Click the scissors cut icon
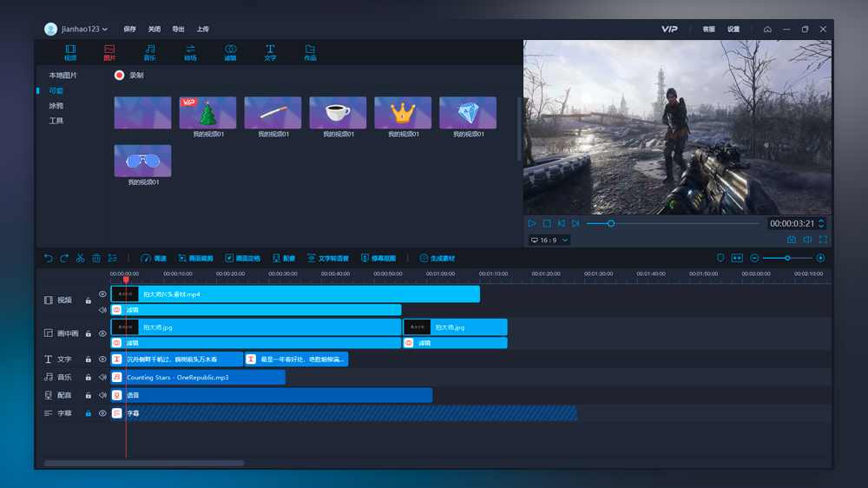This screenshot has width=868, height=488. pyautogui.click(x=80, y=258)
